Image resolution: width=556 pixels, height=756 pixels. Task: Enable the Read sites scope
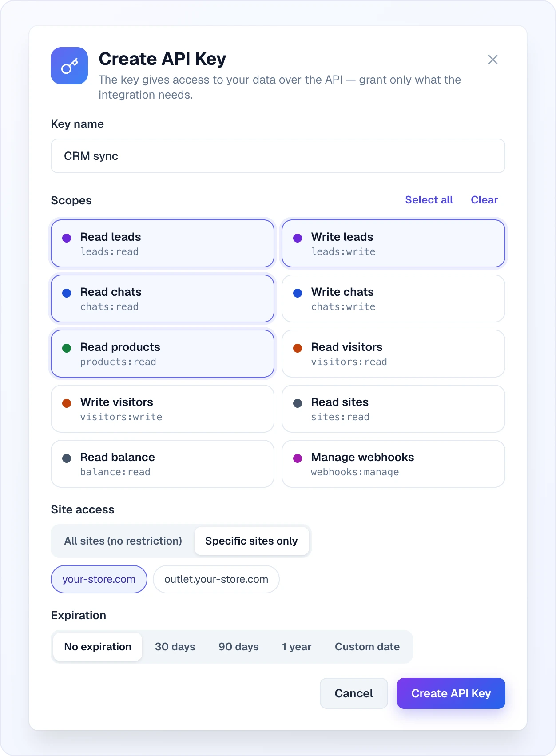pyautogui.click(x=393, y=409)
